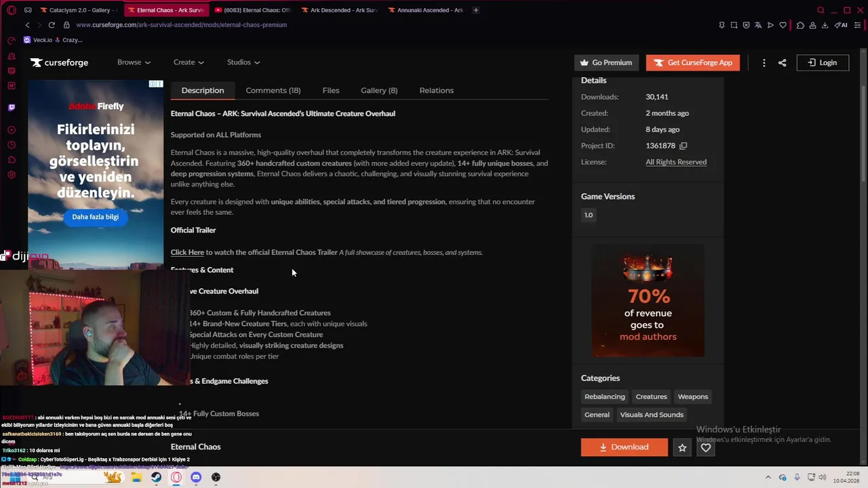Open the ad blocker shield icon
The image size is (868, 488).
746,25
